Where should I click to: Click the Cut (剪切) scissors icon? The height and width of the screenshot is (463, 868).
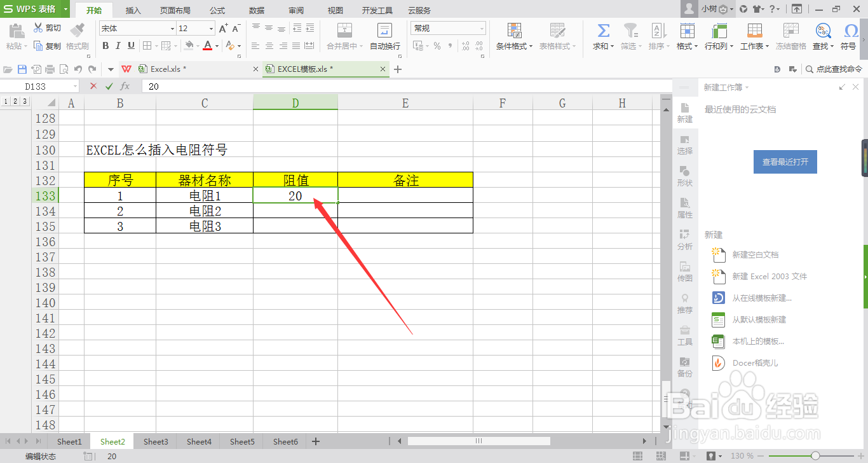coord(38,28)
